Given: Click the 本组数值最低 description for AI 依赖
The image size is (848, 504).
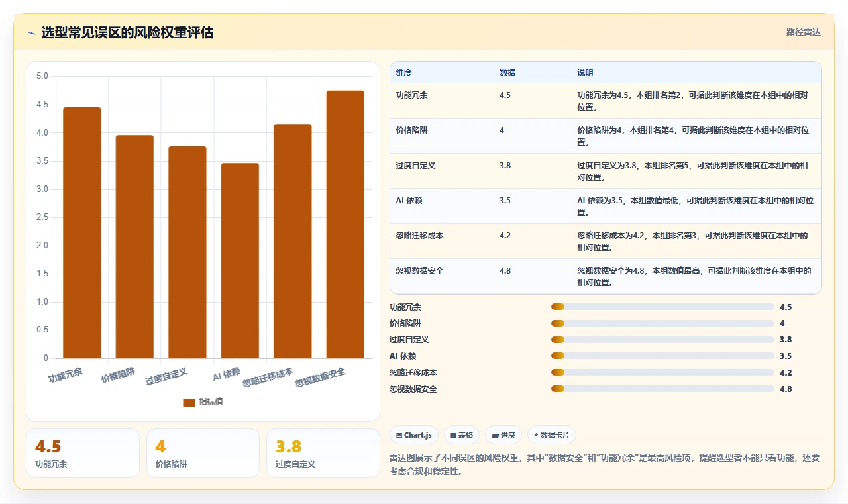Looking at the screenshot, I should point(696,206).
